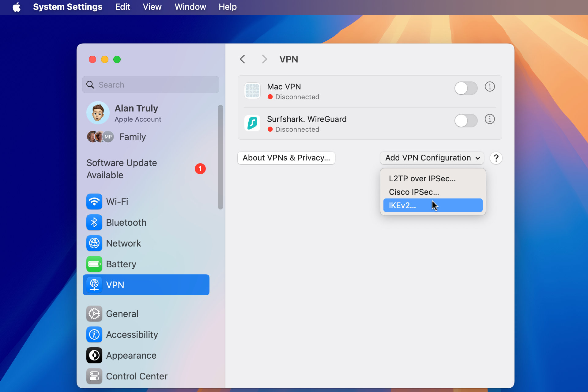Click the Network icon in sidebar
588x392 pixels.
94,243
